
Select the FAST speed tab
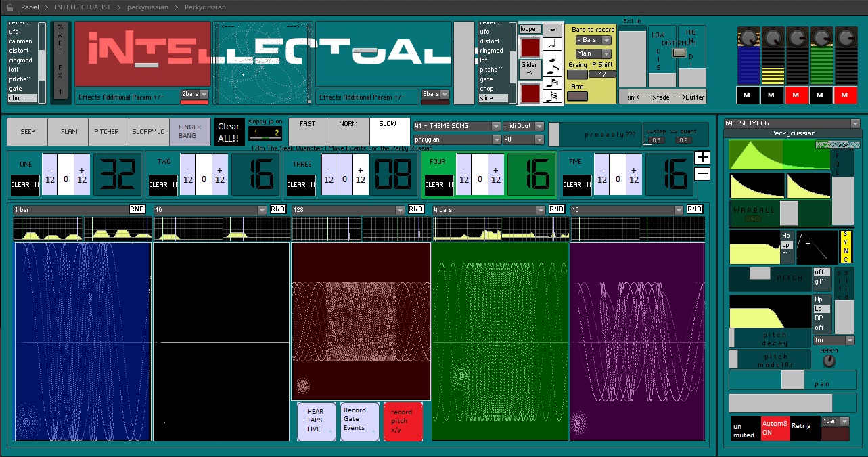309,125
